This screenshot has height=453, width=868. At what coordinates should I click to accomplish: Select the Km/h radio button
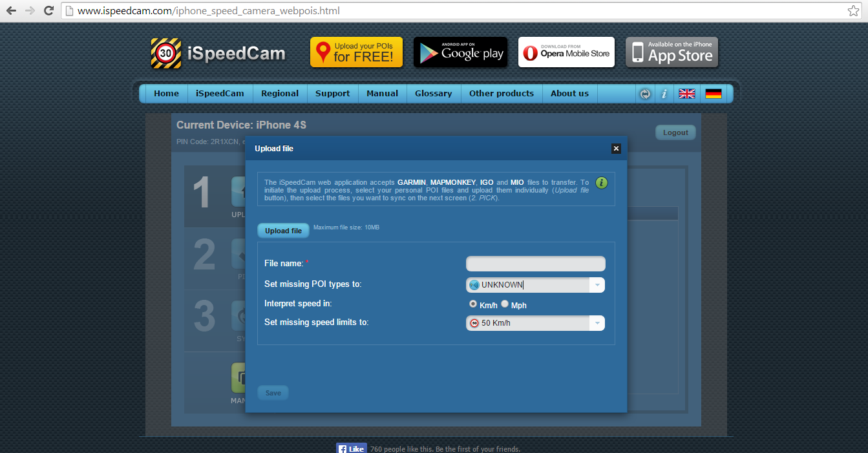click(x=473, y=304)
